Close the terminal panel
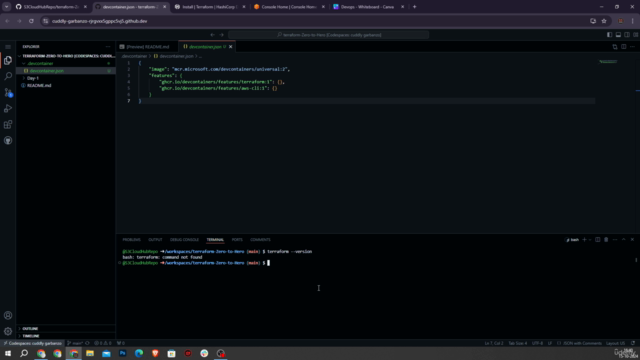This screenshot has width=640, height=360. (x=632, y=240)
